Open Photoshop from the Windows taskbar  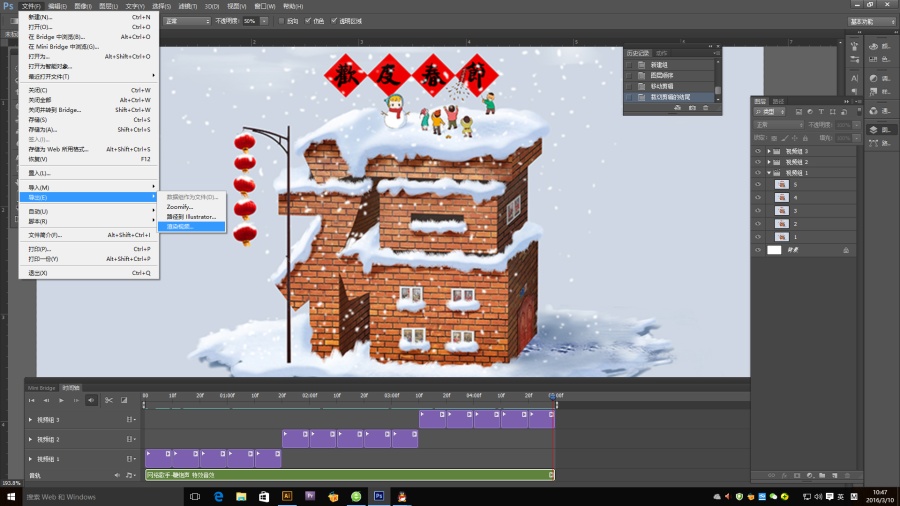point(379,496)
